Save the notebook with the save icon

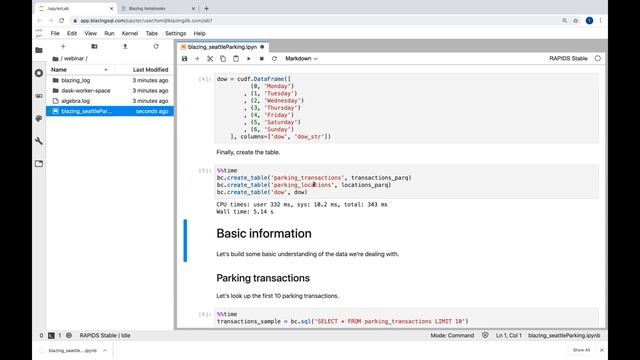point(184,59)
